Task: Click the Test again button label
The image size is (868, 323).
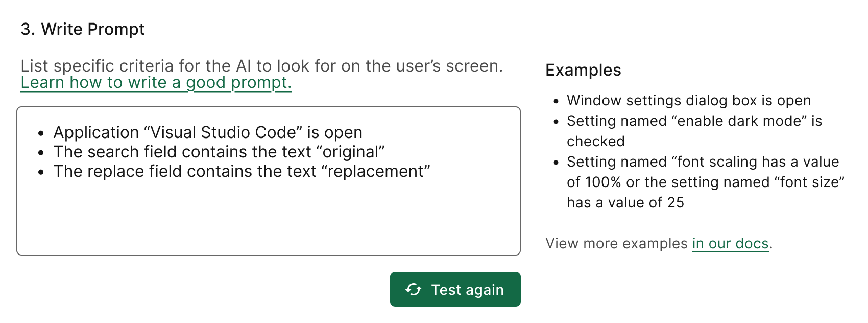Action: 467,290
